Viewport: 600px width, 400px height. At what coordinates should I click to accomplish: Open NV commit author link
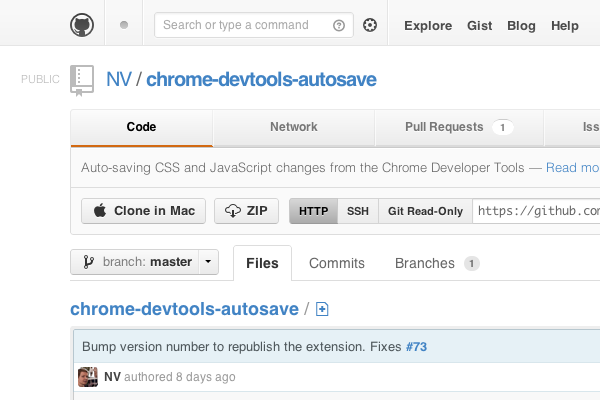pyautogui.click(x=112, y=377)
